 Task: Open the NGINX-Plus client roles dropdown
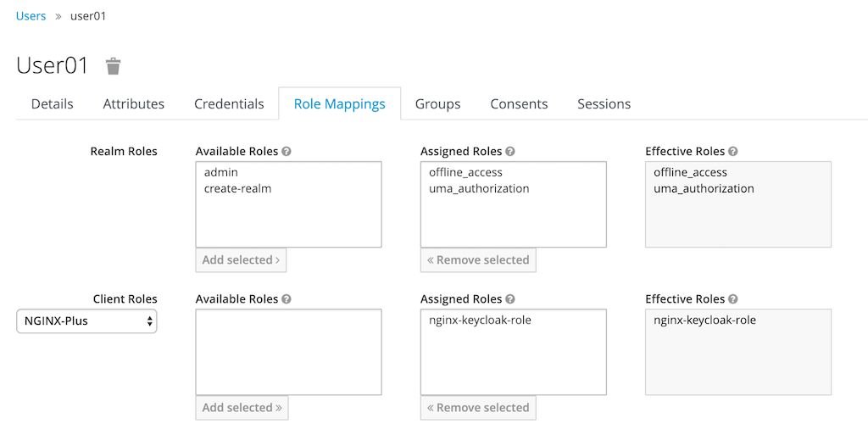(86, 321)
